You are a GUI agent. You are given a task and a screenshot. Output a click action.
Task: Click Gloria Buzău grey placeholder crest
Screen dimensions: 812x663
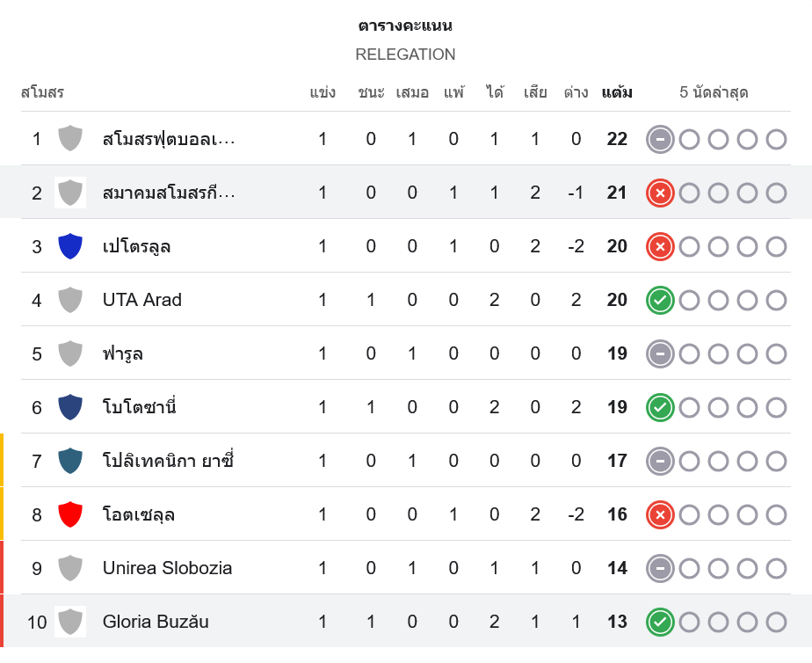70,622
